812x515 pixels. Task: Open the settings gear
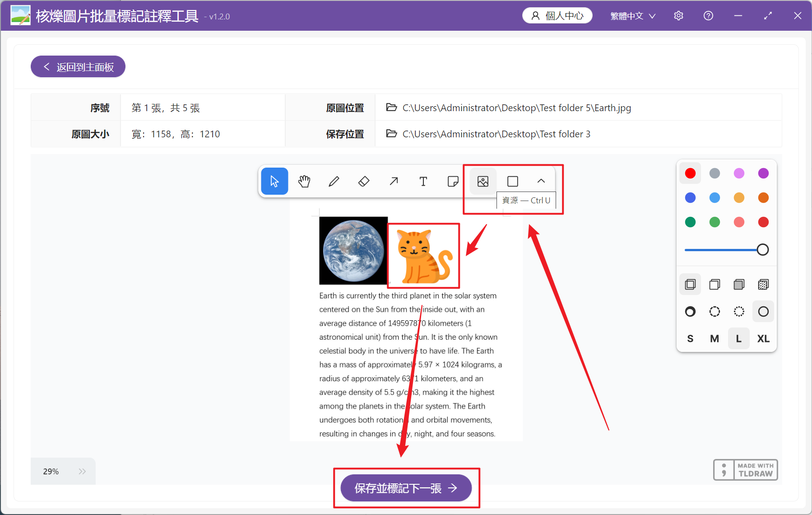(x=678, y=16)
